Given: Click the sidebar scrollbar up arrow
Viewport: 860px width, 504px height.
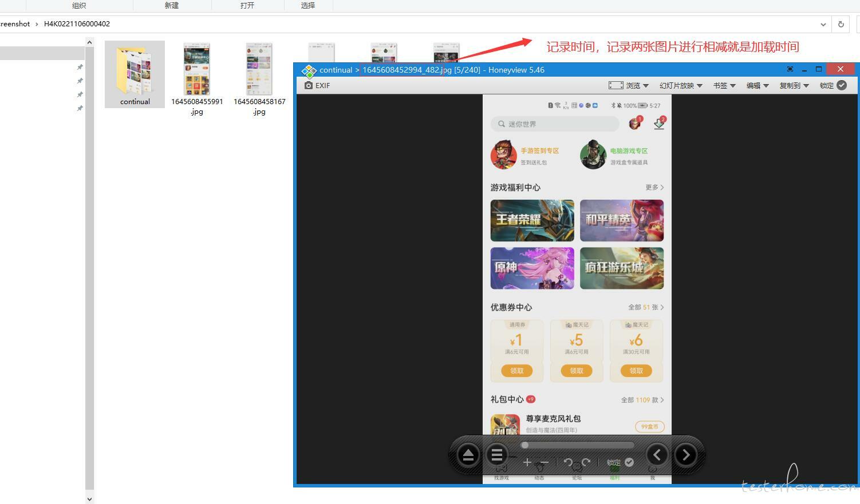Looking at the screenshot, I should [89, 42].
